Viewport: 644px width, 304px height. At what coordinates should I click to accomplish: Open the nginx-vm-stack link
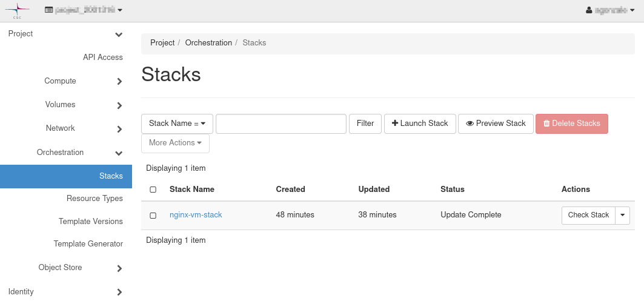click(196, 215)
